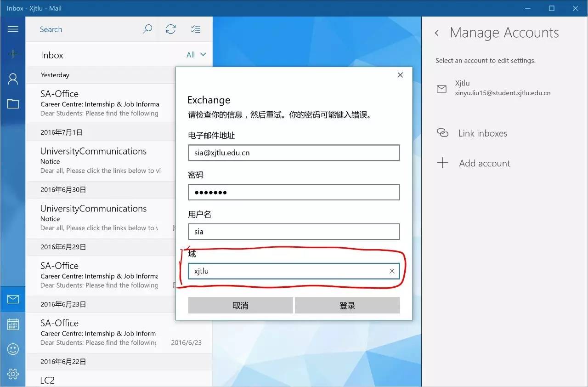
Task: Enter selection mode with checklist icon
Action: (x=196, y=29)
